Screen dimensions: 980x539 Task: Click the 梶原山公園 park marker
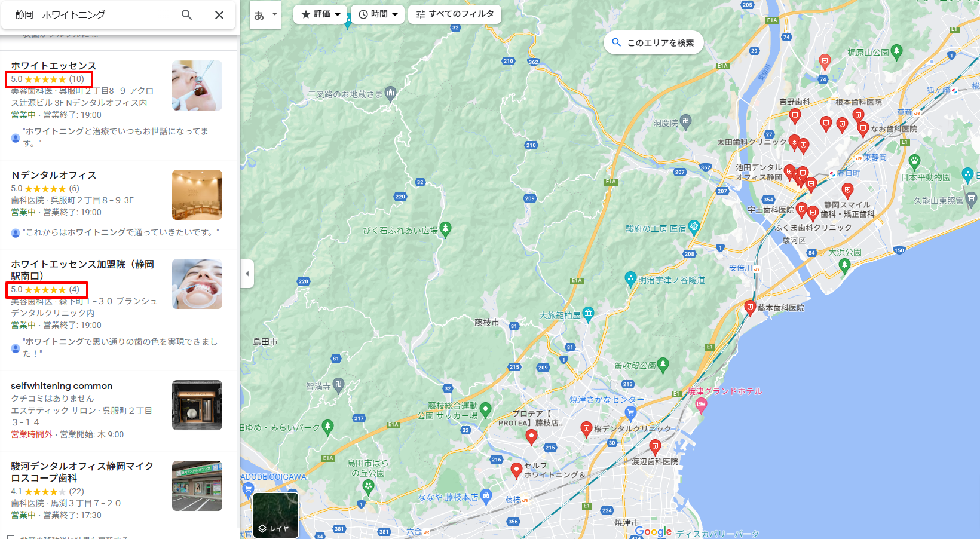point(896,51)
